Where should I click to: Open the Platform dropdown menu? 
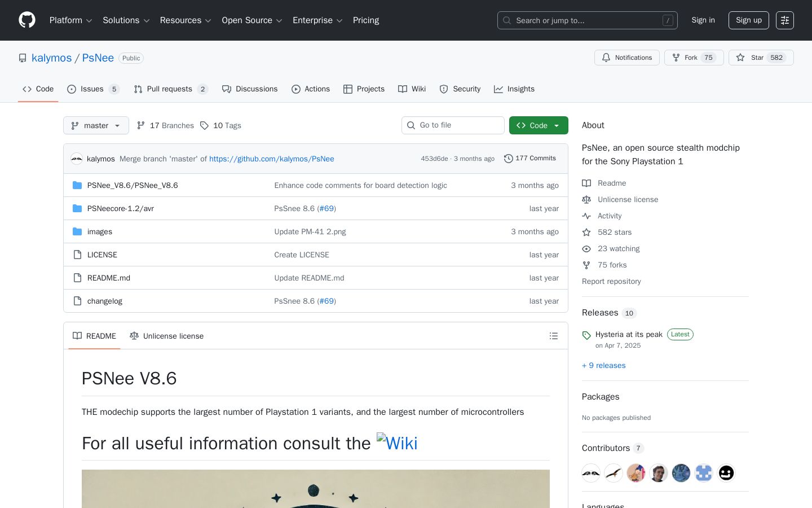click(x=70, y=20)
